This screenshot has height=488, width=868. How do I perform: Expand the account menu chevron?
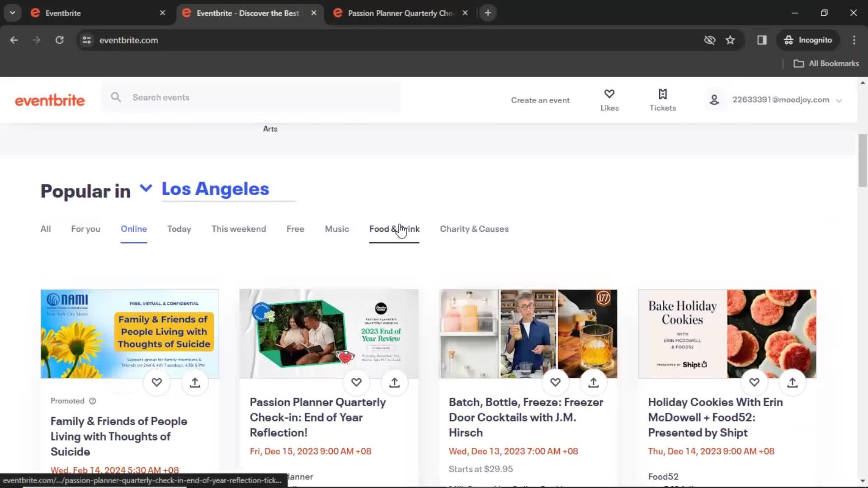point(839,100)
